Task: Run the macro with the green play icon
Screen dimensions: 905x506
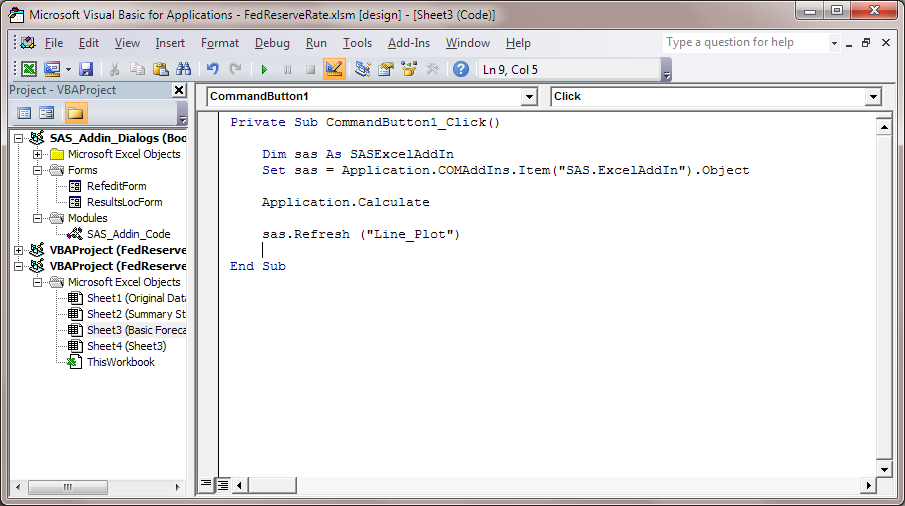Action: click(x=264, y=69)
